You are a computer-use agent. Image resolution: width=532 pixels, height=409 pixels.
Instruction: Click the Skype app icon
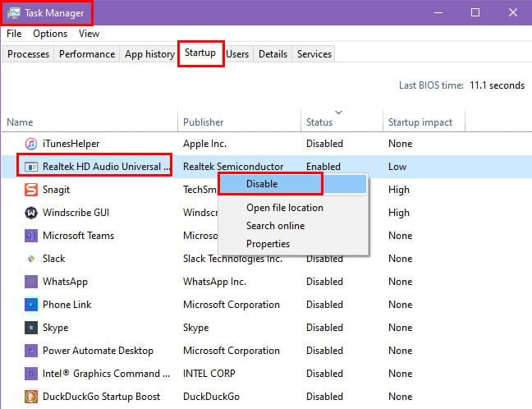click(x=31, y=328)
